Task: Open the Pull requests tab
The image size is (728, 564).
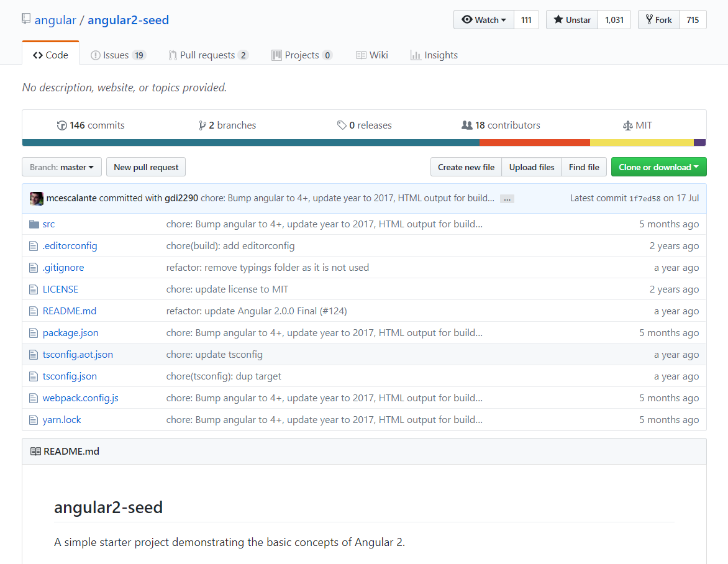Action: pyautogui.click(x=209, y=55)
